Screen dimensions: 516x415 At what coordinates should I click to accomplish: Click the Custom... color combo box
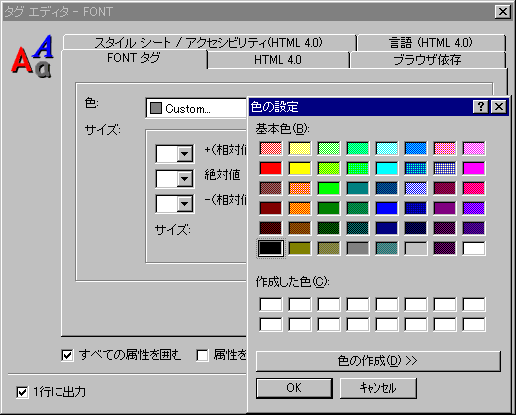197,108
